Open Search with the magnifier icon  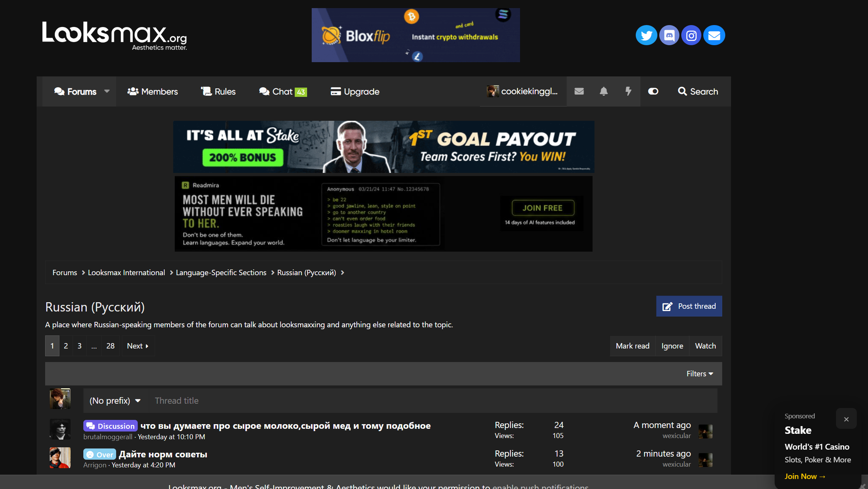(698, 91)
